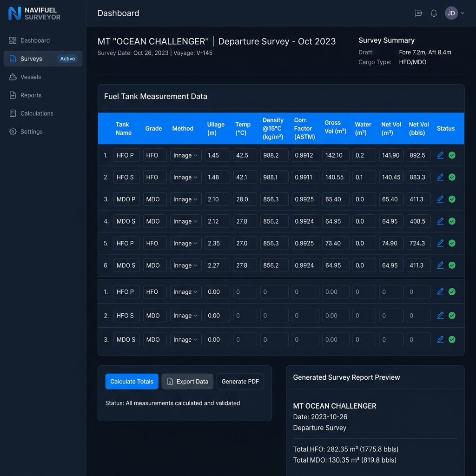Click the JD user avatar

point(451,13)
